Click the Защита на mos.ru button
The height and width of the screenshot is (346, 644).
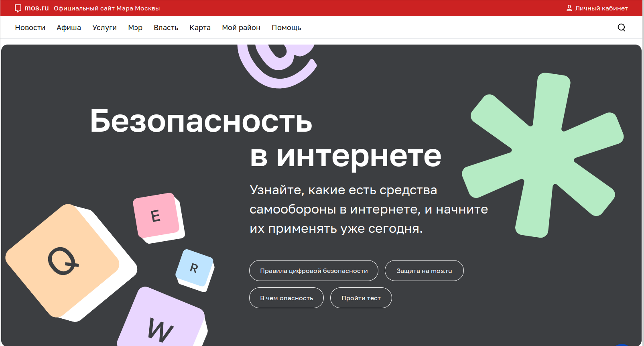point(424,271)
